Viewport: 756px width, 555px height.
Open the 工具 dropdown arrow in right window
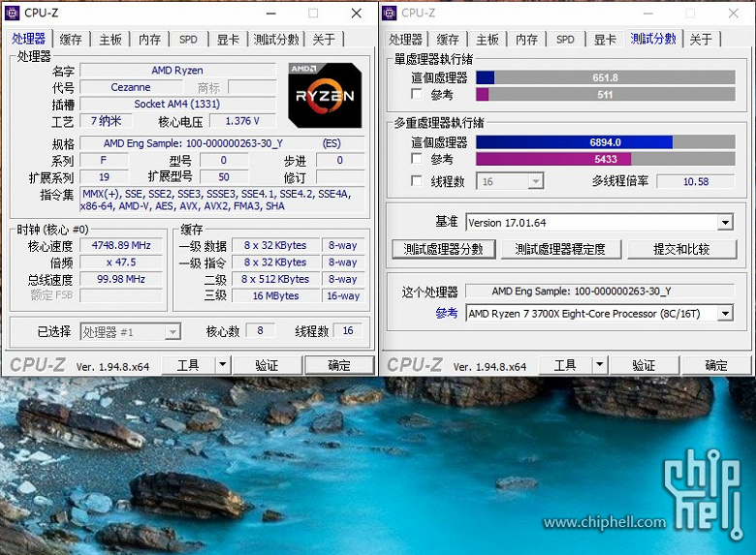(599, 365)
